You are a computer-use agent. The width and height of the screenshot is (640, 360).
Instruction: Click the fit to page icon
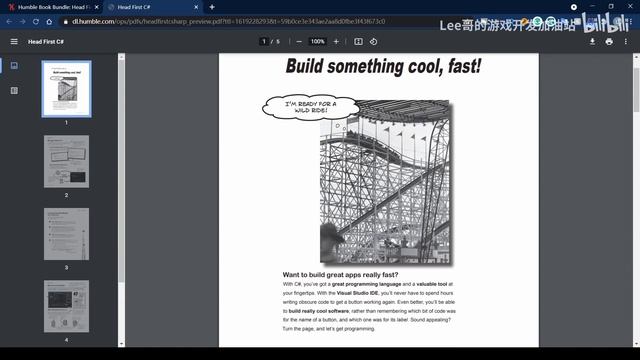[x=358, y=42]
